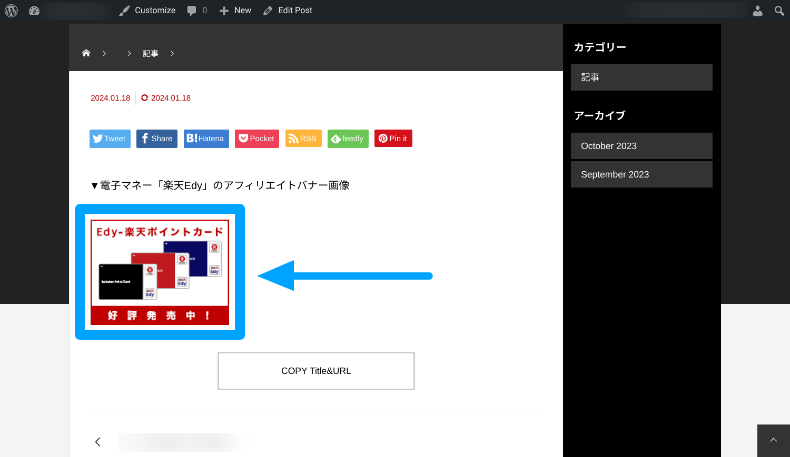Share on Facebook with Share button
The image size is (790, 457).
(157, 139)
